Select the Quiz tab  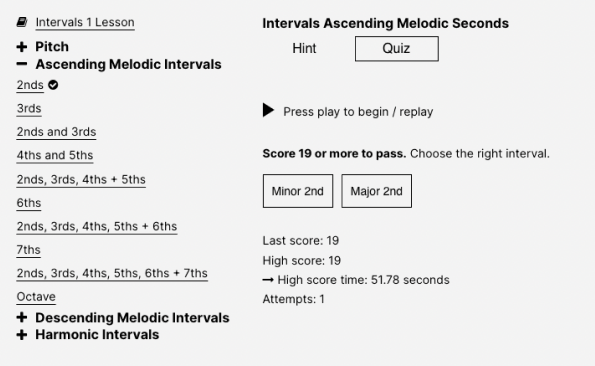pos(397,49)
